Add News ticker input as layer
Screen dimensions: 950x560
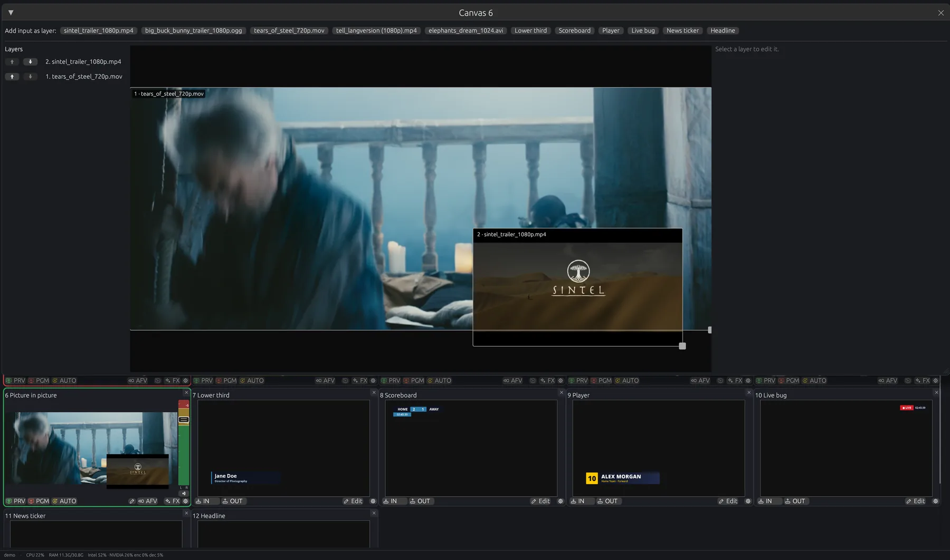click(682, 31)
